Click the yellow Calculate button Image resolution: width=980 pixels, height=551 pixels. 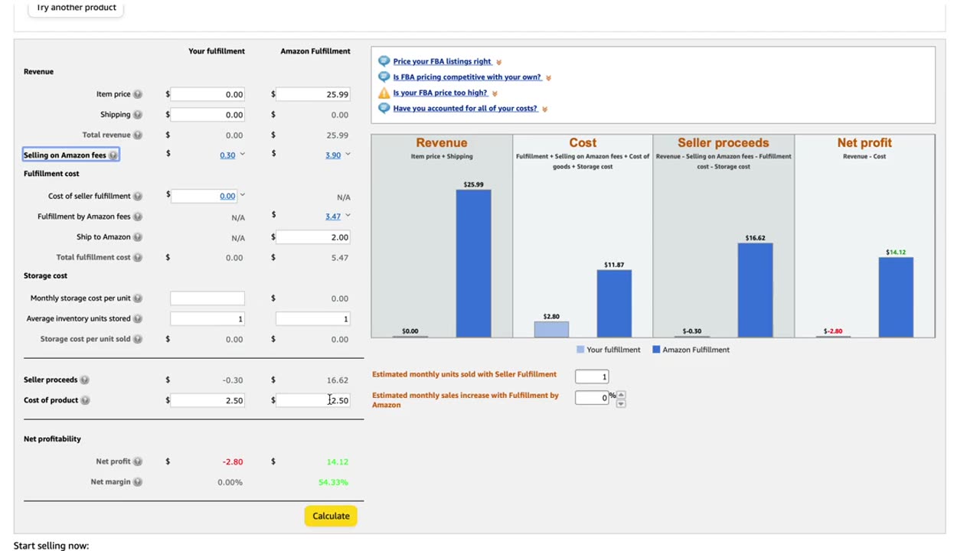(x=331, y=516)
